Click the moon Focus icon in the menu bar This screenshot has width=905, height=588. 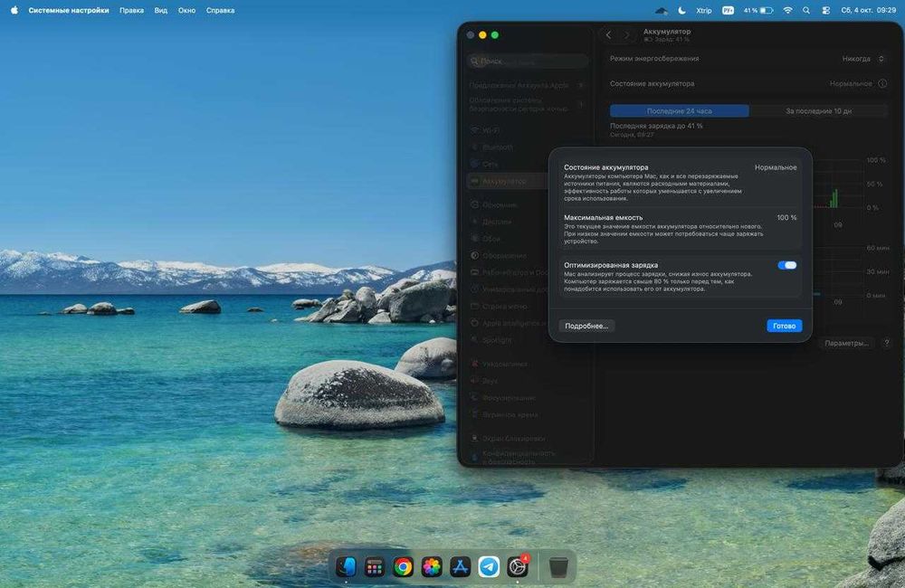[681, 10]
